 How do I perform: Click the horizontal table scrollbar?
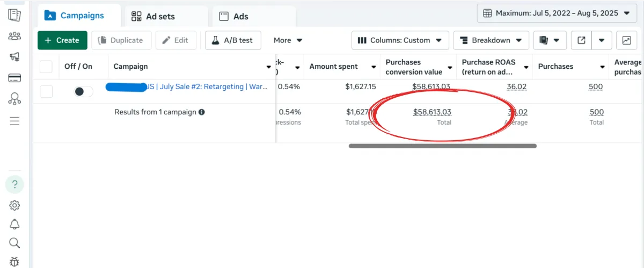pyautogui.click(x=442, y=146)
